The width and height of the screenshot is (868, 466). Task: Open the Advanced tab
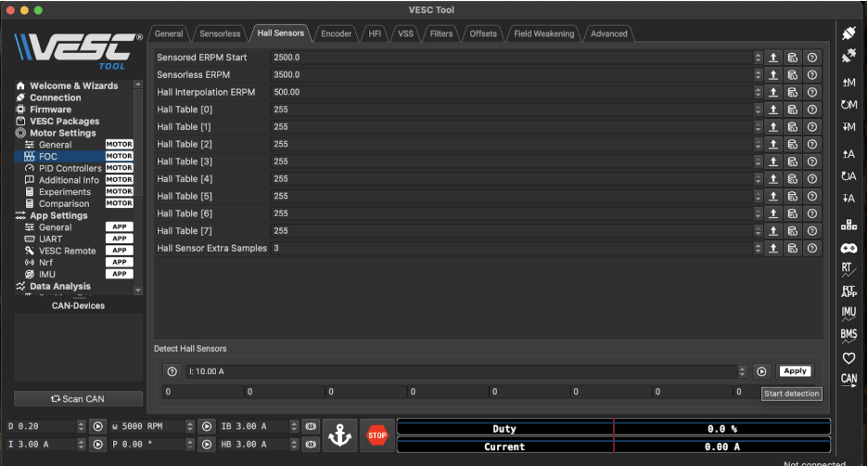coord(609,33)
